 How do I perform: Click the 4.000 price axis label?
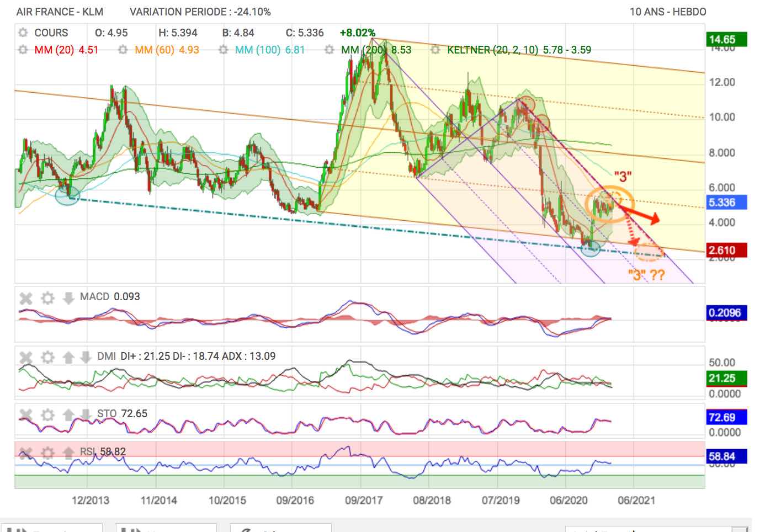coord(722,222)
